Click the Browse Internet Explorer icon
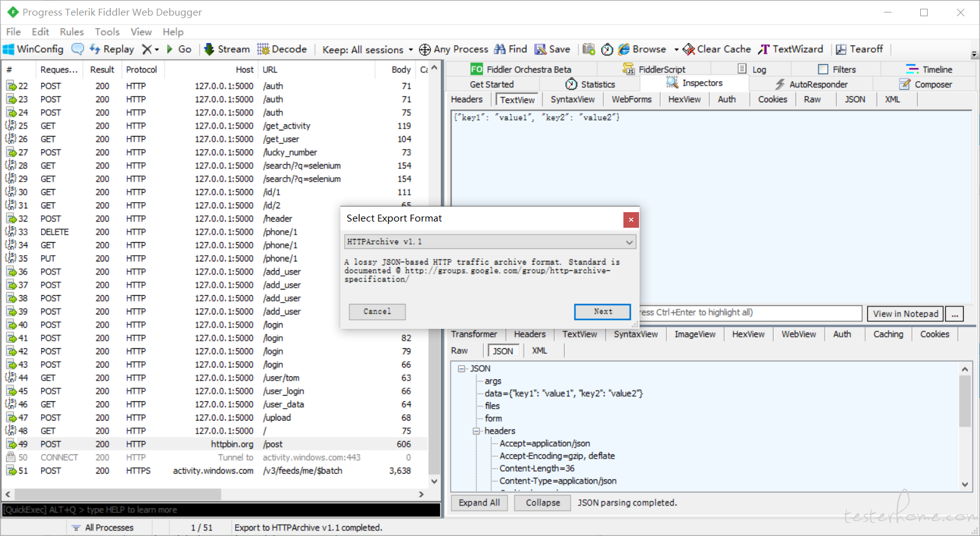980x536 pixels. pos(623,49)
